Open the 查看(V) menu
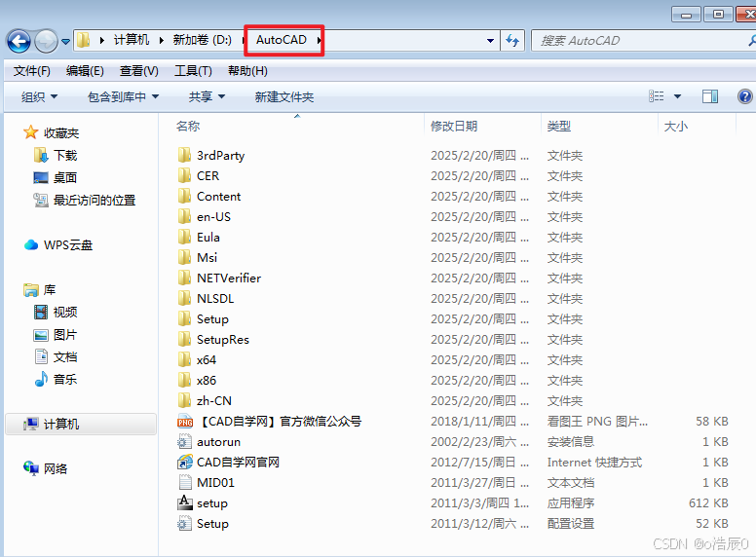The width and height of the screenshot is (756, 557). pos(139,71)
